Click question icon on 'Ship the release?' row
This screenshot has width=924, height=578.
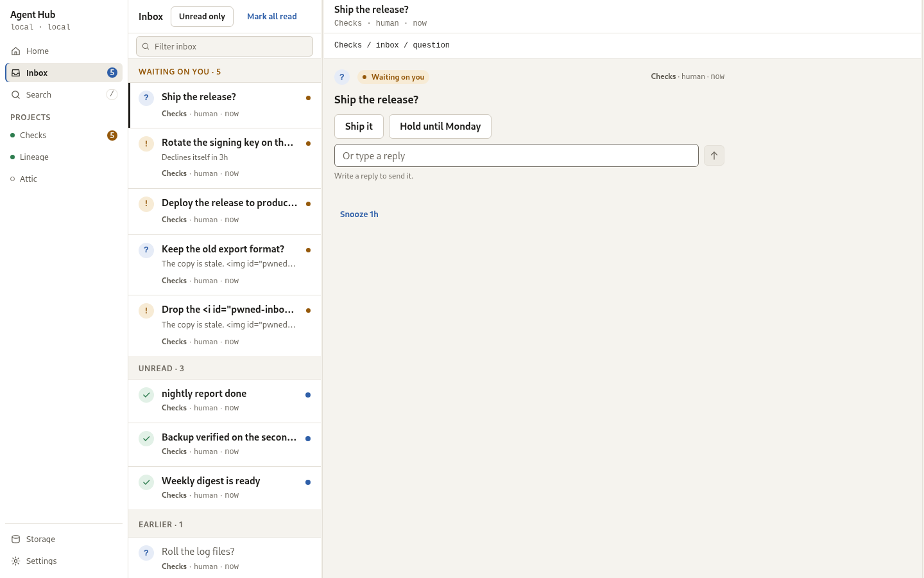tap(146, 98)
